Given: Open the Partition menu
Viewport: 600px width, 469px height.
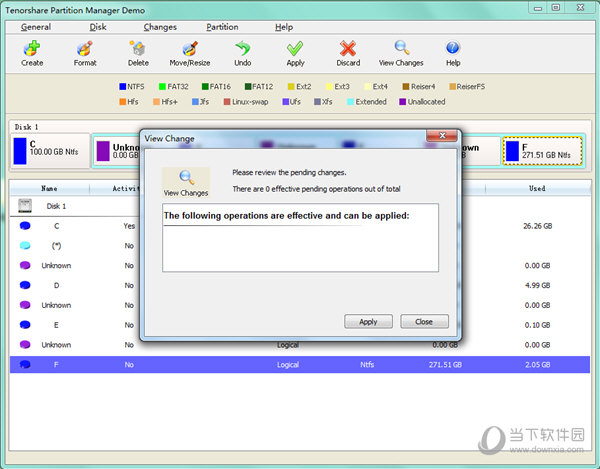Looking at the screenshot, I should [222, 27].
